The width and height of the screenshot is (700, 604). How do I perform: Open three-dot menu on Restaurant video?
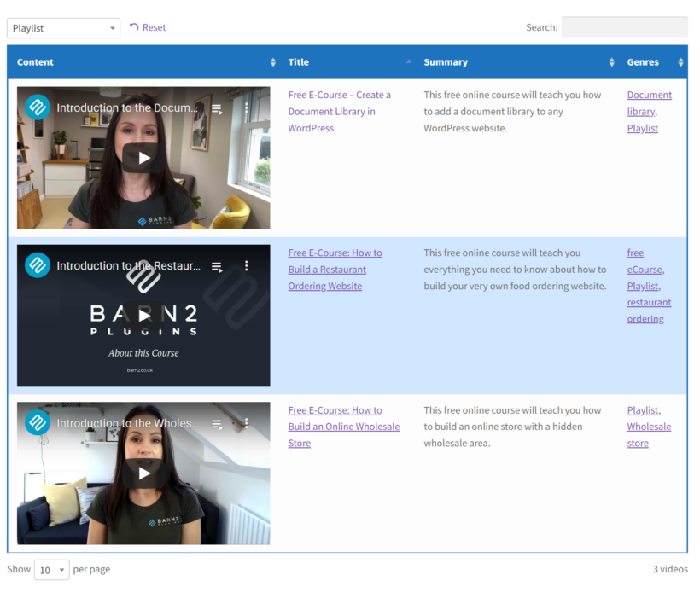(x=247, y=267)
